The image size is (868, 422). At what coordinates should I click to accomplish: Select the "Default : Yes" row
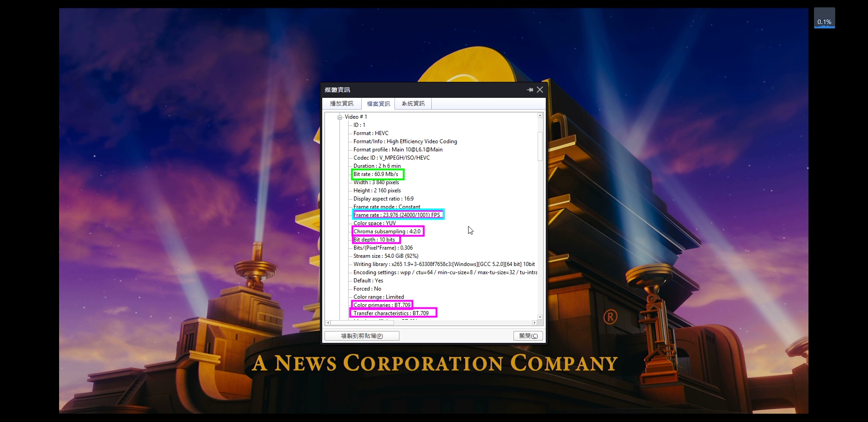click(x=368, y=281)
